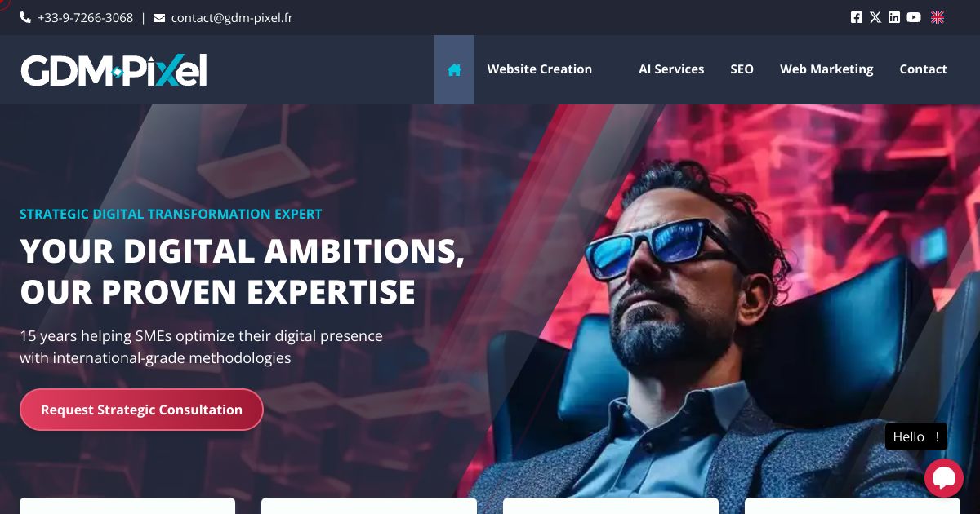Screen dimensions: 980x514
Task: Select the UK flag language switcher
Action: [938, 17]
